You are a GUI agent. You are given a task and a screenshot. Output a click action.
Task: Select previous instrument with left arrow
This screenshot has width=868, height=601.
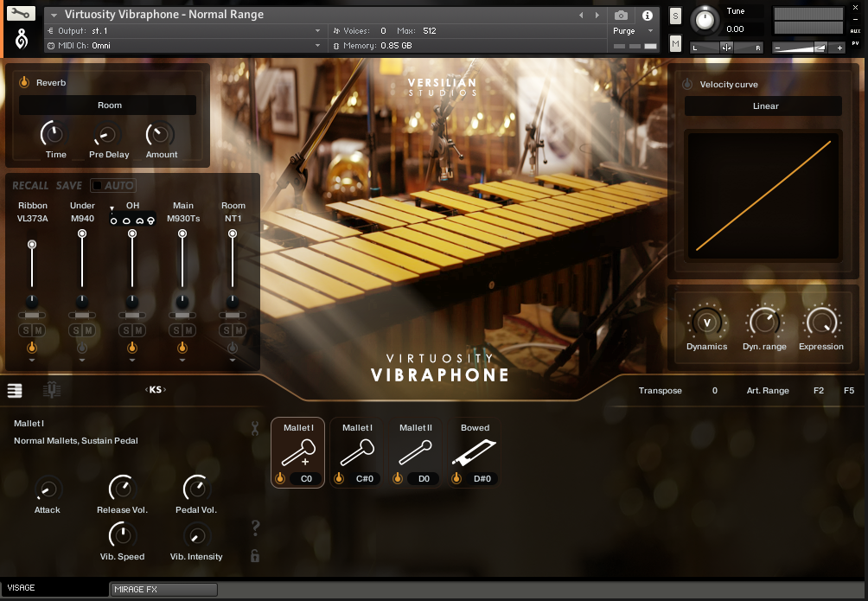click(581, 16)
